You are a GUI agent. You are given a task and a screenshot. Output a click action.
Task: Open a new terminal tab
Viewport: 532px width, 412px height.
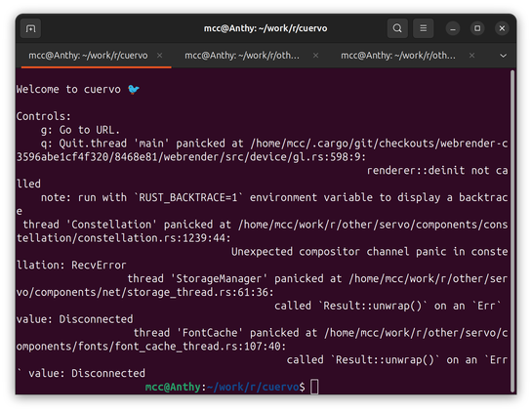click(30, 28)
